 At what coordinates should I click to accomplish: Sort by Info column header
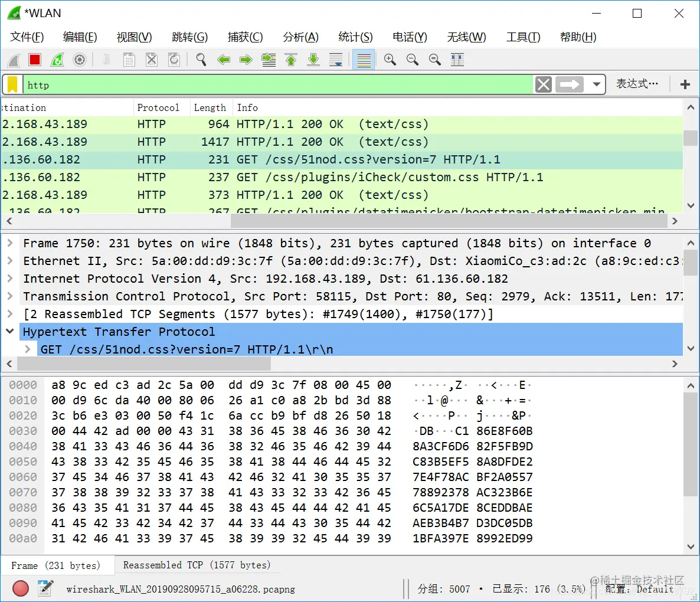457,107
